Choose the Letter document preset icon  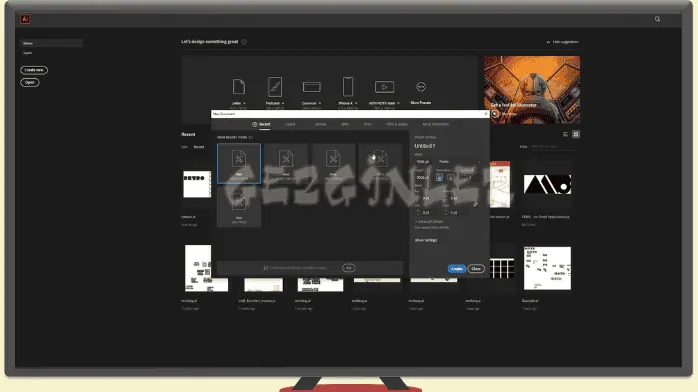click(239, 86)
